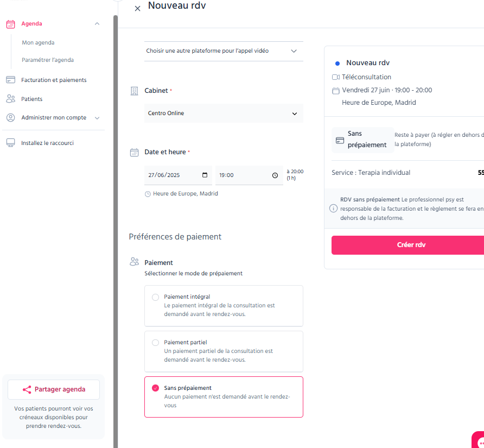Select the Paiement intégral radio option
Screen dimensions: 484x448
[x=156, y=297]
